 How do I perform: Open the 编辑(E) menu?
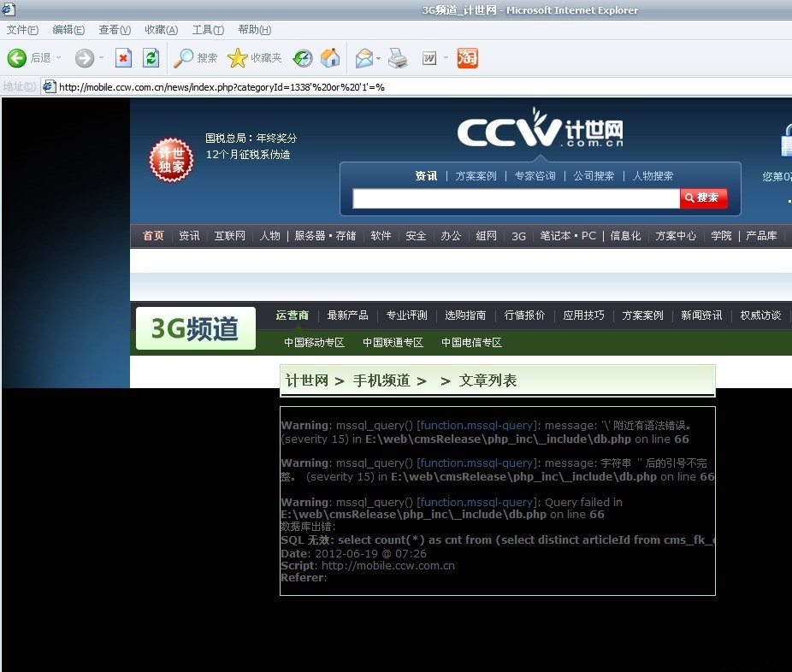click(x=68, y=30)
